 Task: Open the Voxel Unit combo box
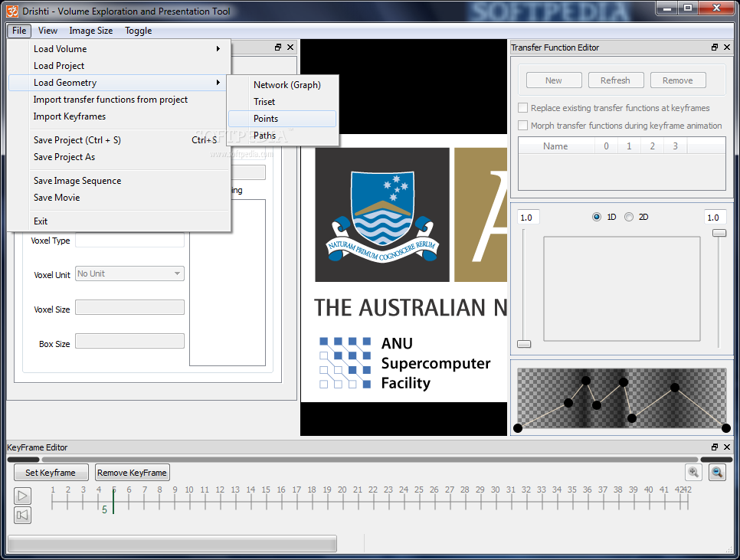129,273
